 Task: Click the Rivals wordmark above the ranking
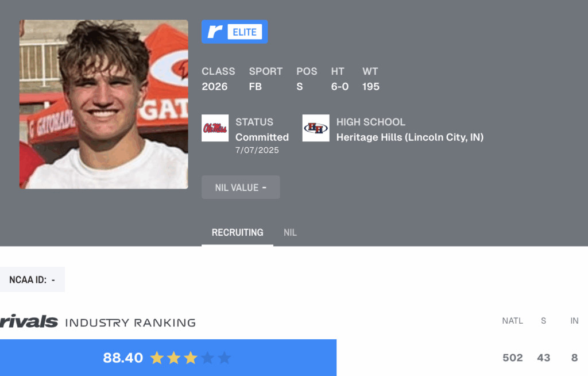[x=29, y=322]
